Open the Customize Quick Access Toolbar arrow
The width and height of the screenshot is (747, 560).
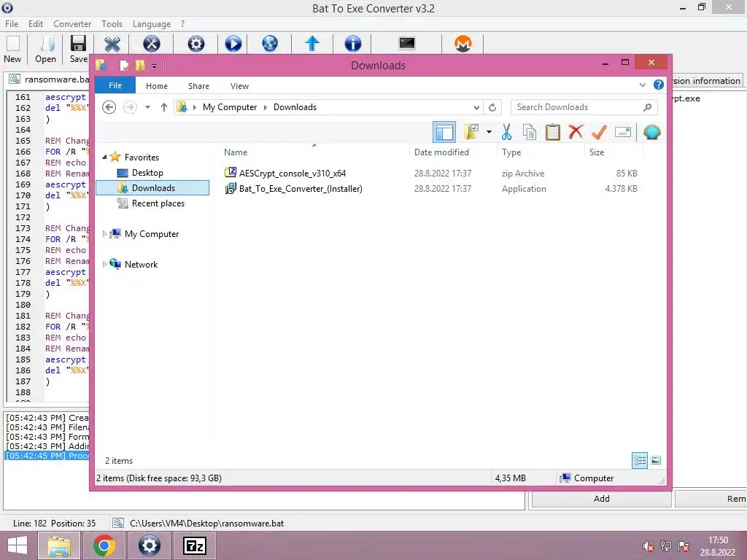(155, 66)
